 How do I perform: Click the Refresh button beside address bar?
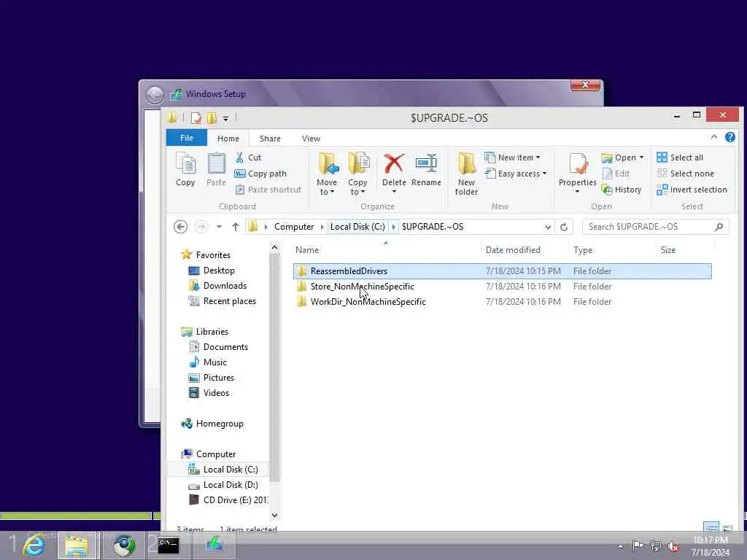564,227
